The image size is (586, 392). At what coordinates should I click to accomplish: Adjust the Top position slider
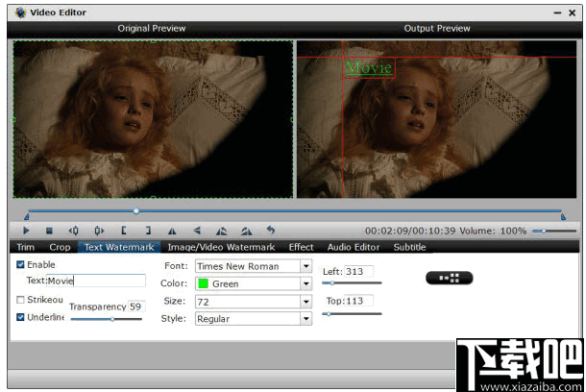point(352,314)
